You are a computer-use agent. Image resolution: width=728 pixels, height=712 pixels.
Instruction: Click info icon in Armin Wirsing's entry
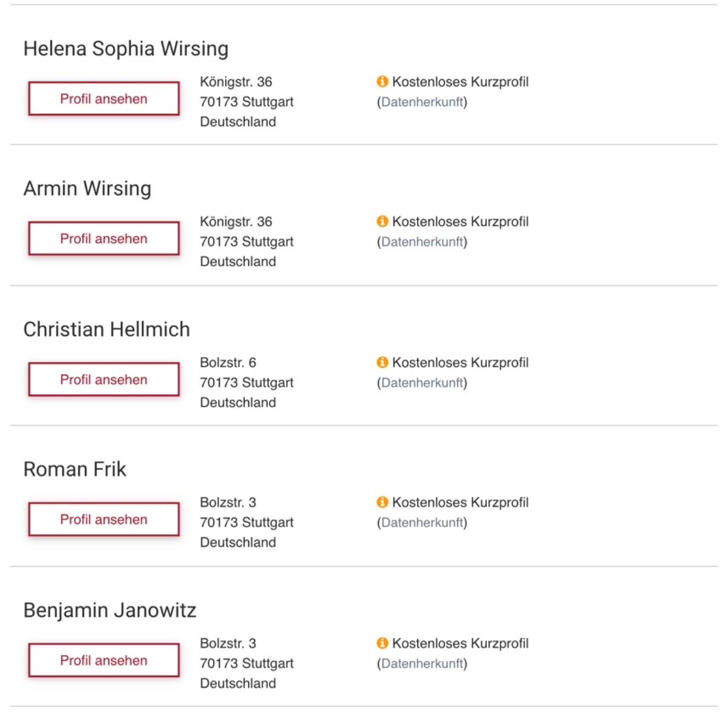(382, 221)
